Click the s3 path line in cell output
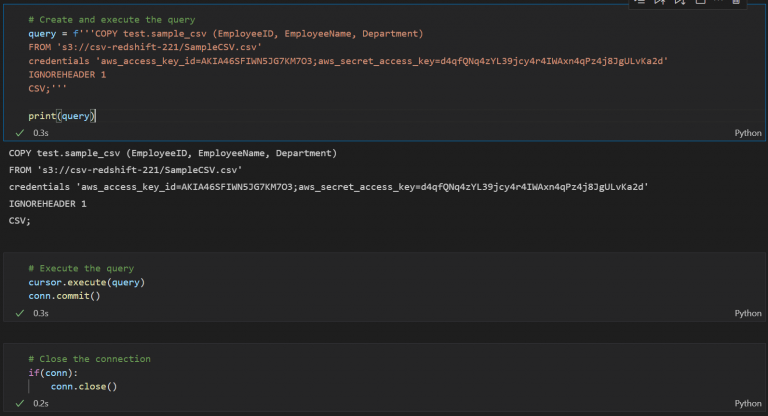Image resolution: width=768 pixels, height=416 pixels. 125,170
